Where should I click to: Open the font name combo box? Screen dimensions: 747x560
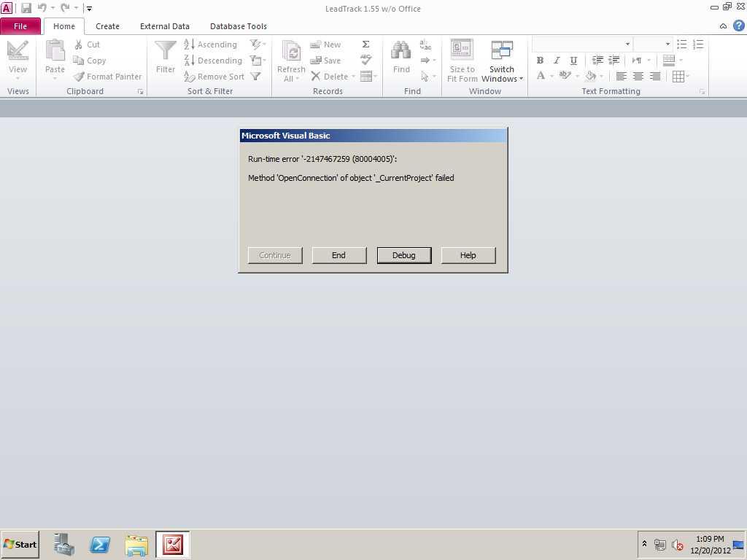583,44
